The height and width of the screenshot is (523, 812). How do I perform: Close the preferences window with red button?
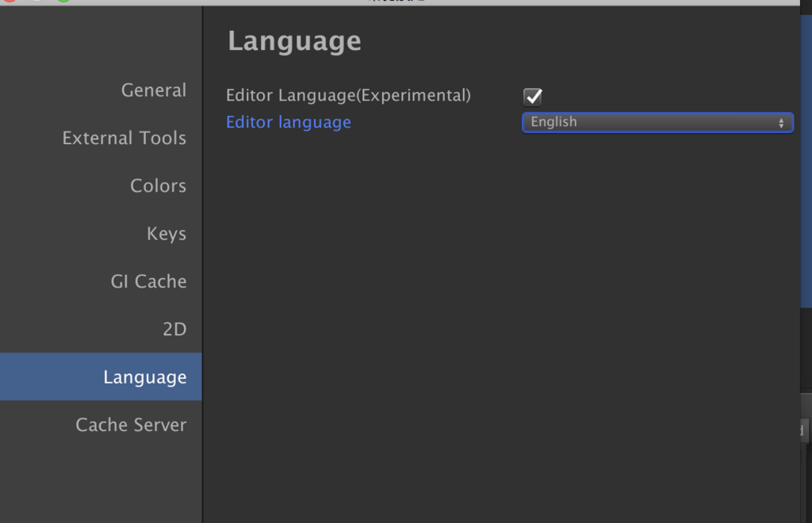[x=11, y=1]
